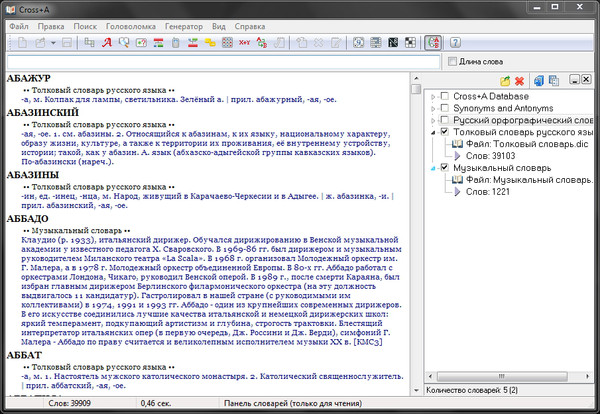
Task: Click the help question mark toolbar icon
Action: [455, 43]
